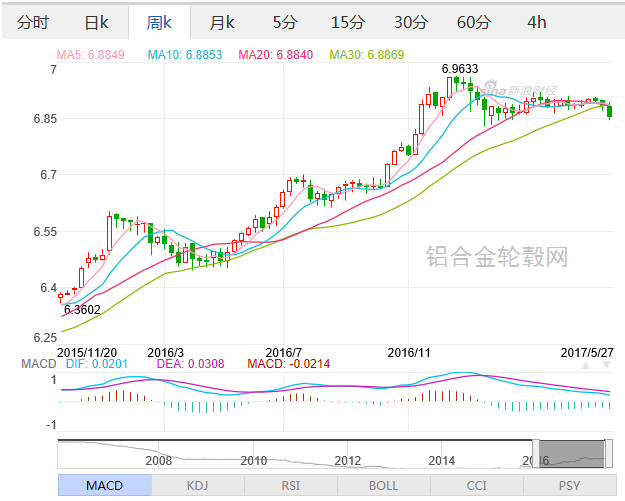The image size is (625, 501).
Task: Select the 5分 interval tab
Action: point(285,22)
